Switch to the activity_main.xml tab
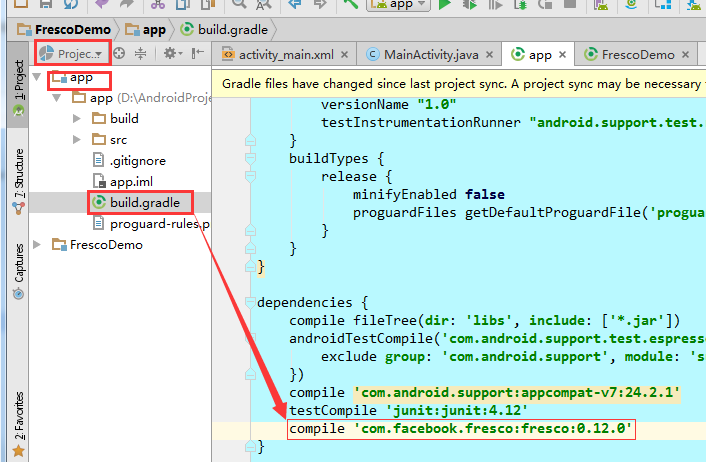Viewport: 706px width, 462px height. [284, 54]
